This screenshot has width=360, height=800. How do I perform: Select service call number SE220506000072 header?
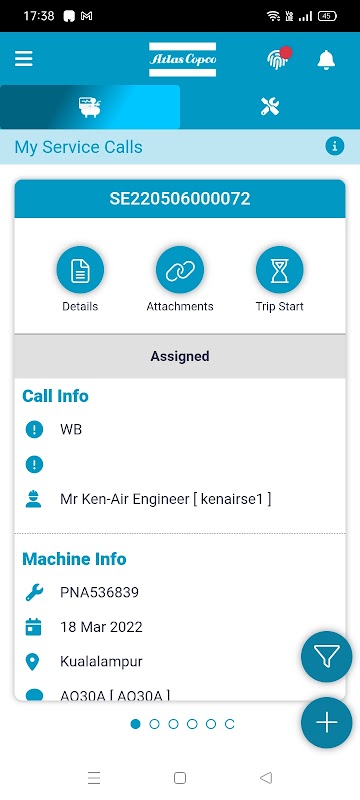[x=180, y=198]
